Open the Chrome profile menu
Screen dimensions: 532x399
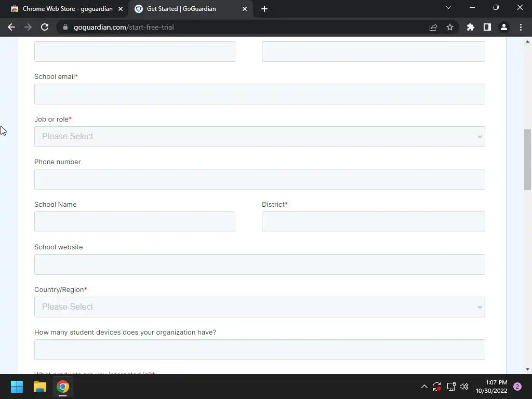(x=504, y=27)
